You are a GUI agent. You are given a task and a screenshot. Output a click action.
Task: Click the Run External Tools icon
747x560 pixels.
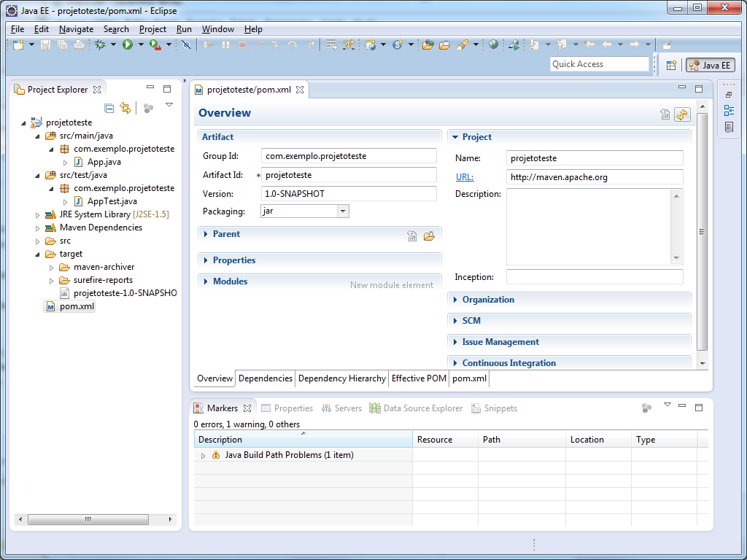(155, 44)
